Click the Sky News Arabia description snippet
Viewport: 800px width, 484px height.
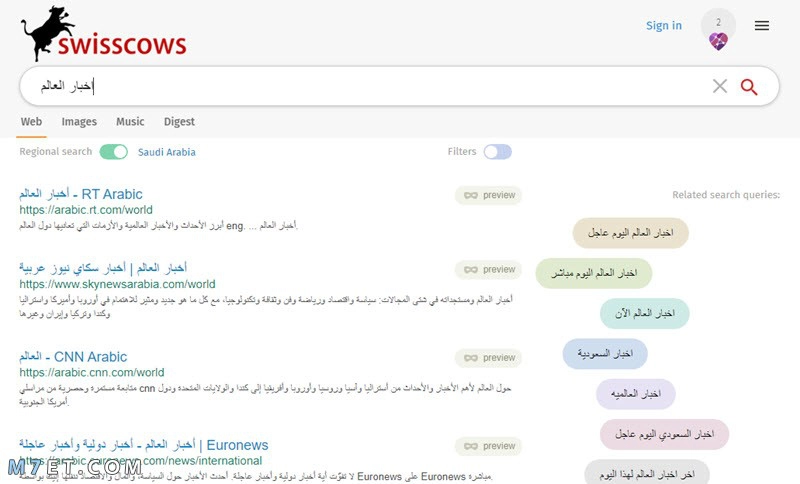tap(266, 307)
